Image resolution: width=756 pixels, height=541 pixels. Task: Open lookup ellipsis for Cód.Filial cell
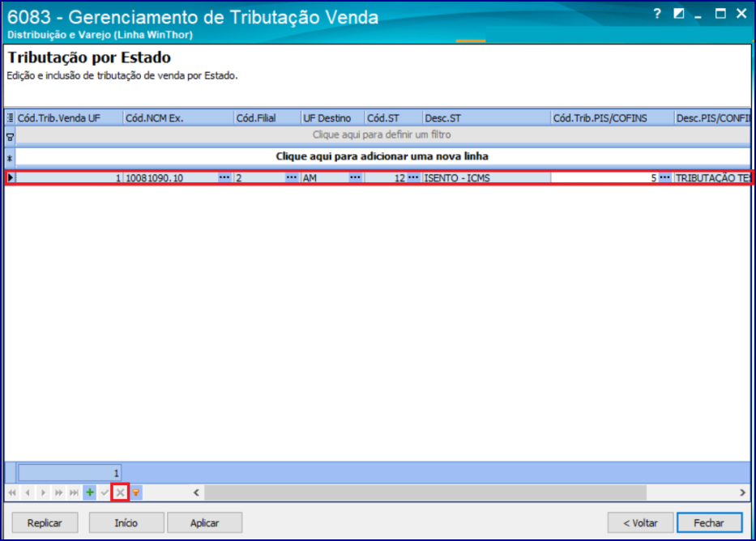click(291, 177)
